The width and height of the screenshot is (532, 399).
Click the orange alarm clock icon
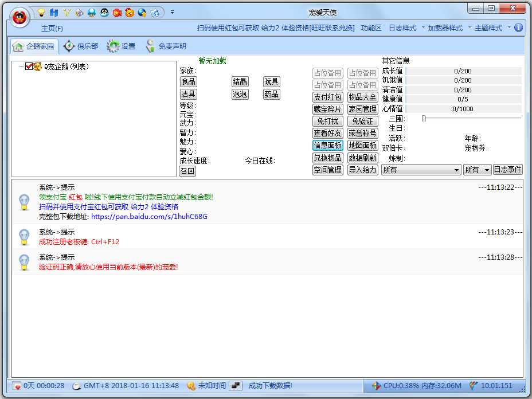pos(130,13)
